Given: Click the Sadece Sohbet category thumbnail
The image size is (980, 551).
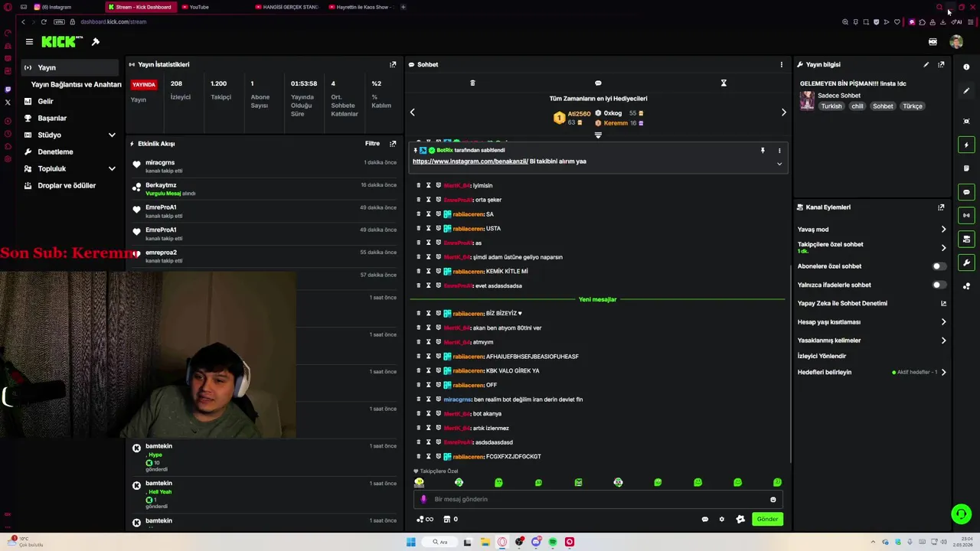Looking at the screenshot, I should [x=807, y=100].
